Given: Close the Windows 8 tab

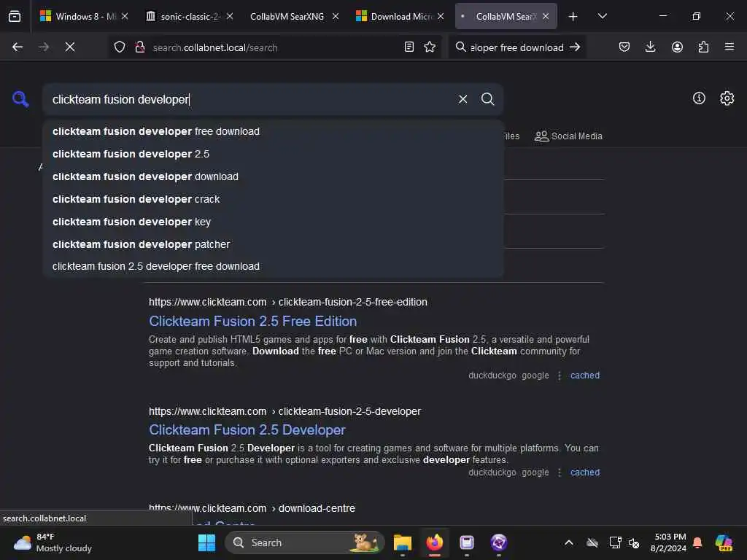Looking at the screenshot, I should click(125, 16).
